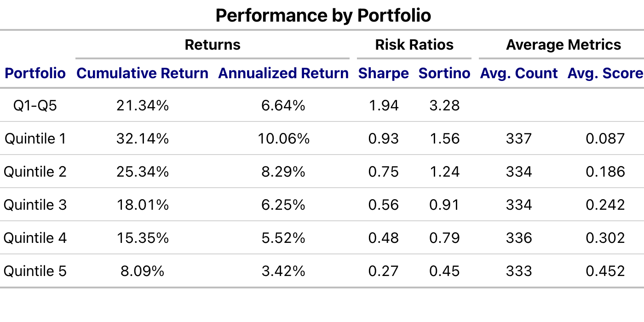The height and width of the screenshot is (322, 644).
Task: Select the 32.14% cumulative return cell
Action: tap(142, 138)
